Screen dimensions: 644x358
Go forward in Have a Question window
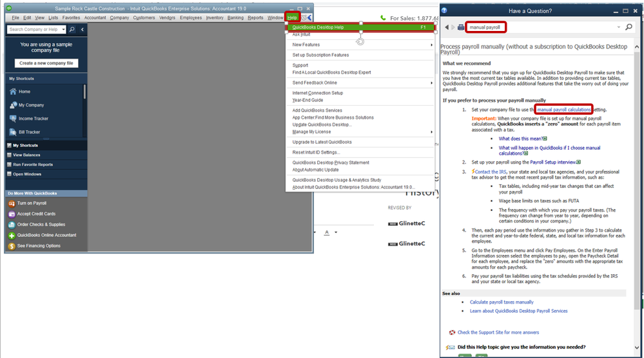(453, 27)
